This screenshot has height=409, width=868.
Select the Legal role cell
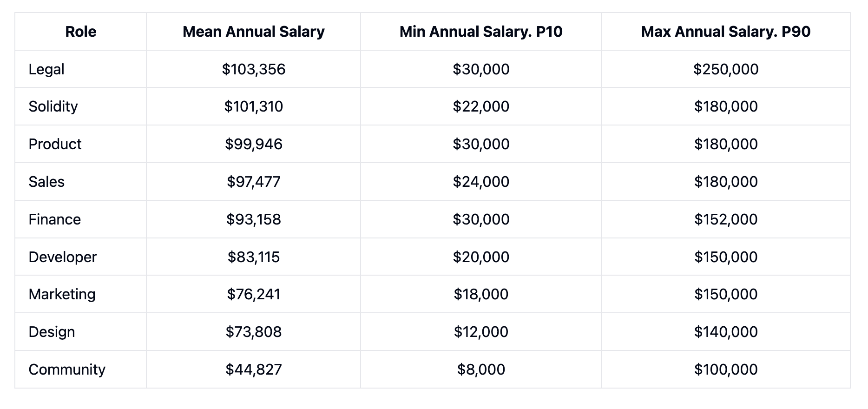click(46, 69)
